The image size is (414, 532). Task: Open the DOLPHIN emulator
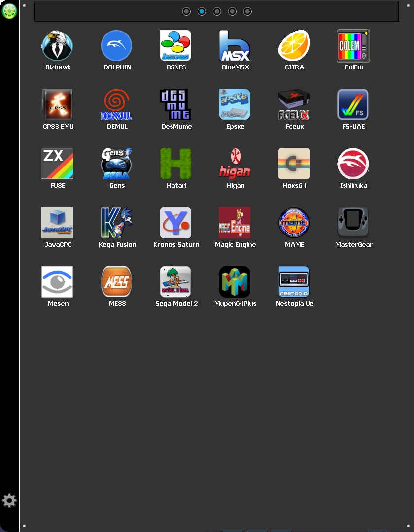117,46
